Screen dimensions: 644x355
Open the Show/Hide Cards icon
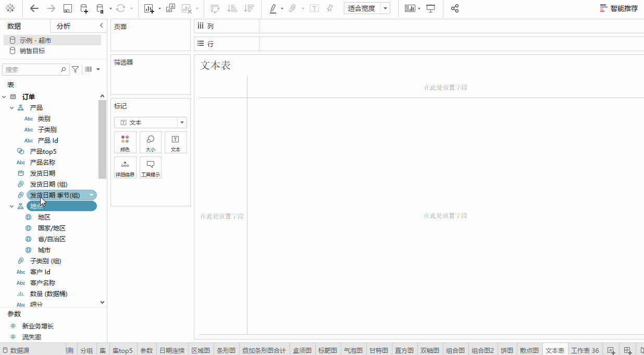[411, 8]
